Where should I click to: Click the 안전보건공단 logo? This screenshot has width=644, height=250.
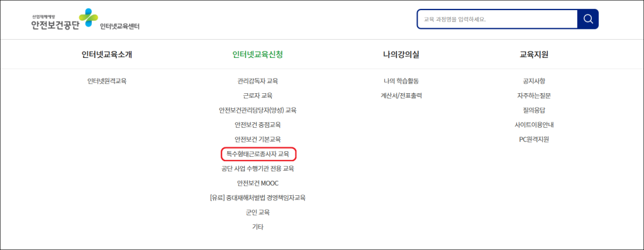tap(65, 20)
